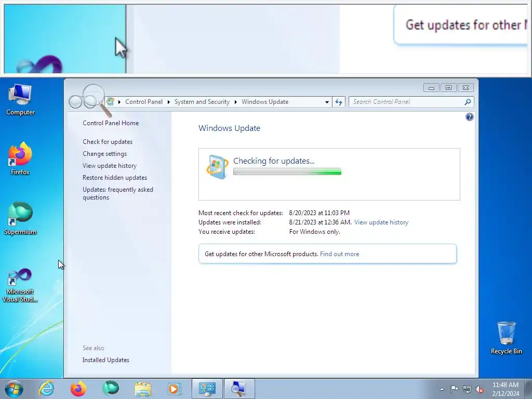Viewport: 532px width, 399px height.
Task: Click the Checking for updates... text
Action: 274,161
